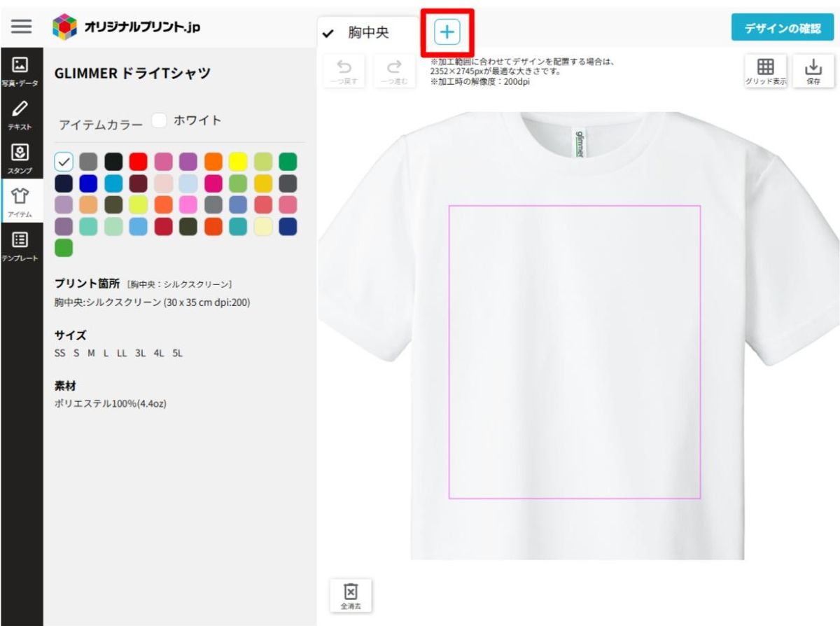Open the スタンプ (stamp) panel

point(22,158)
